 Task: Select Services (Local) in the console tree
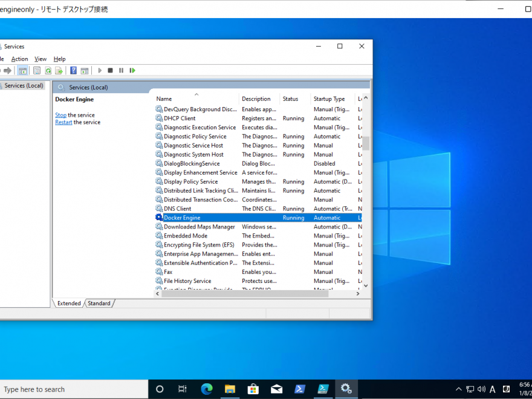tap(24, 85)
